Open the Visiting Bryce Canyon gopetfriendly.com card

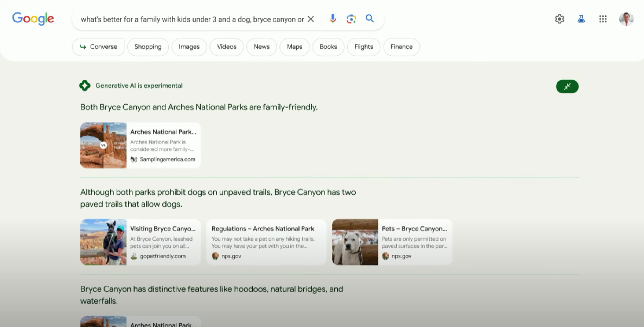click(x=141, y=242)
